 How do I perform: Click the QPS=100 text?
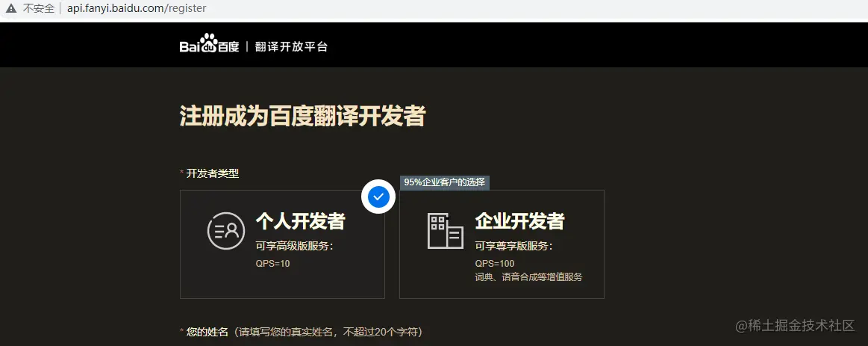(495, 263)
